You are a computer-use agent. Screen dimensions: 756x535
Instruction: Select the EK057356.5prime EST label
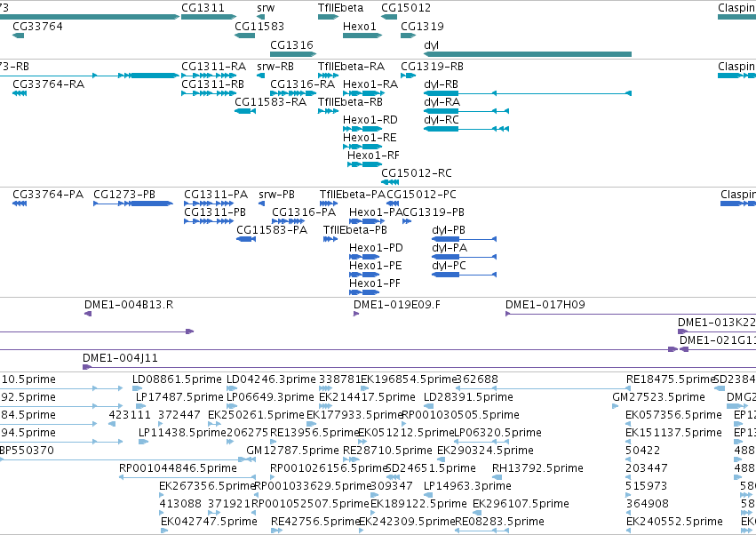tap(673, 415)
